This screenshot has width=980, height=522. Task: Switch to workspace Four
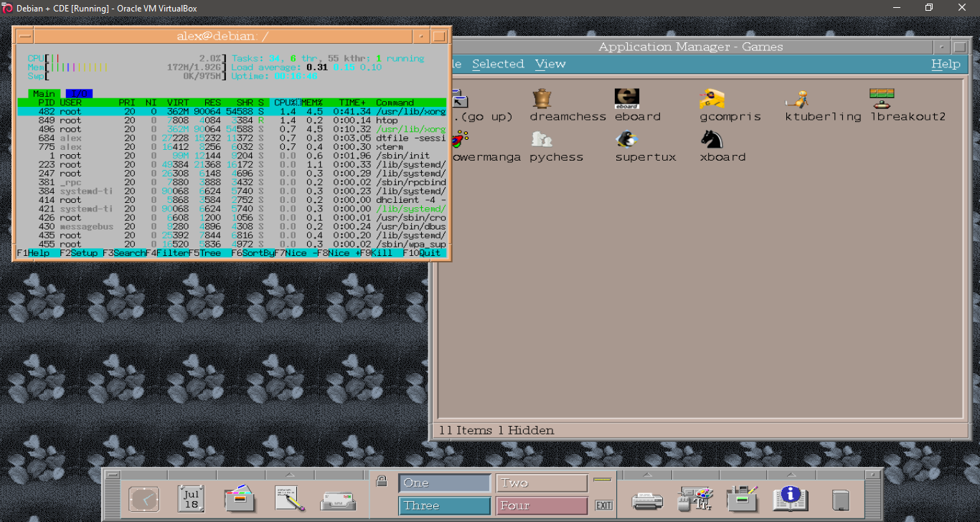(x=542, y=506)
